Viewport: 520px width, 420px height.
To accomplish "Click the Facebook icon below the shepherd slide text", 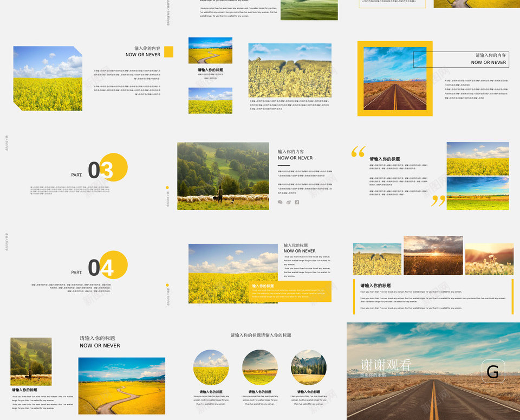I will [x=297, y=202].
